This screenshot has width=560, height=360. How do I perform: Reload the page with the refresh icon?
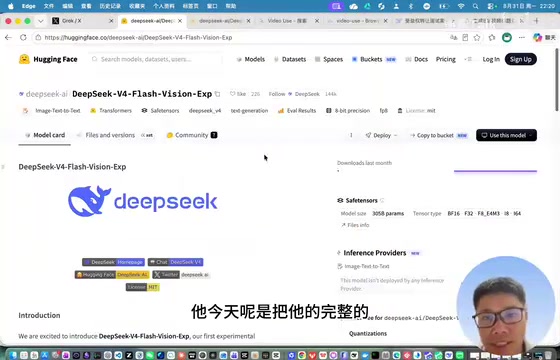(23, 38)
